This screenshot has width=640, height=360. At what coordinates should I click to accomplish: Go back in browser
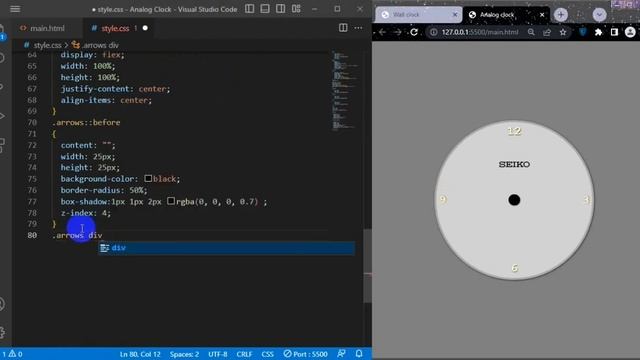click(x=382, y=32)
